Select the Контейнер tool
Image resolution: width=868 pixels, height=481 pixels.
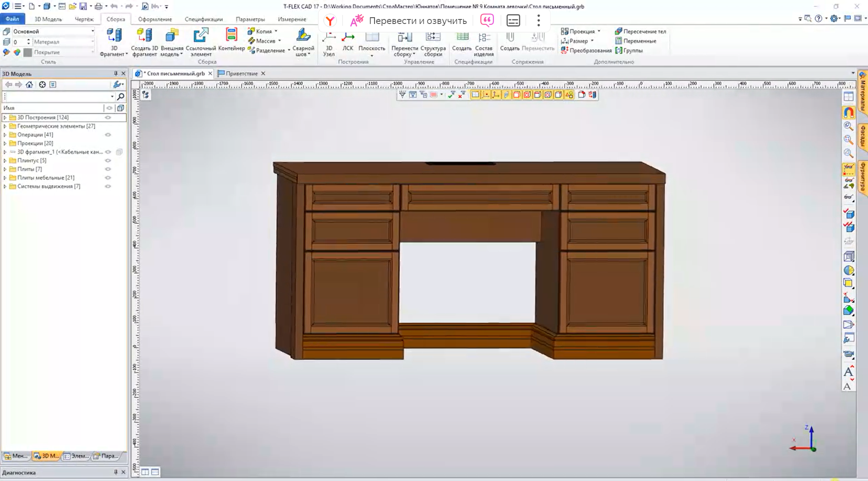coord(231,40)
